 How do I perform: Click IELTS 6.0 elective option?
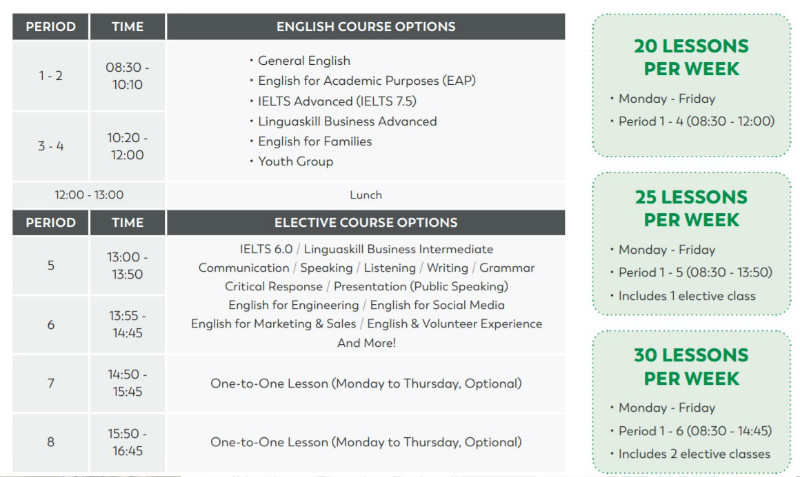(266, 249)
